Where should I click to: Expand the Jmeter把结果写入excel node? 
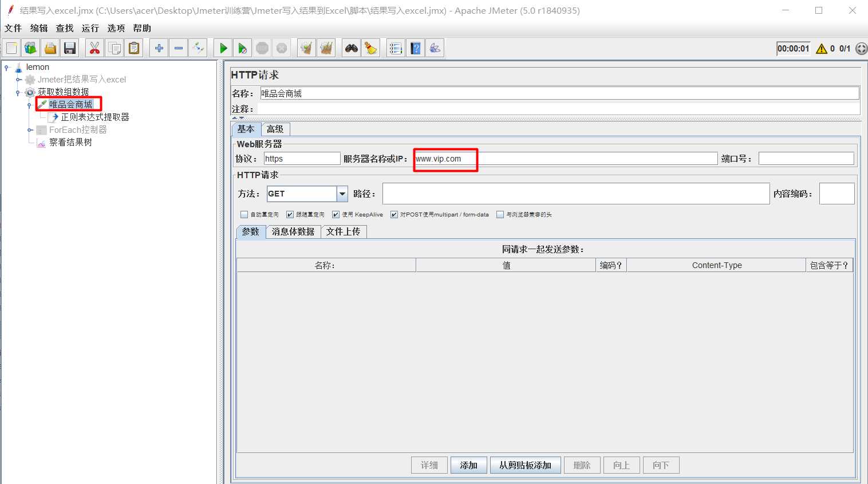[19, 80]
